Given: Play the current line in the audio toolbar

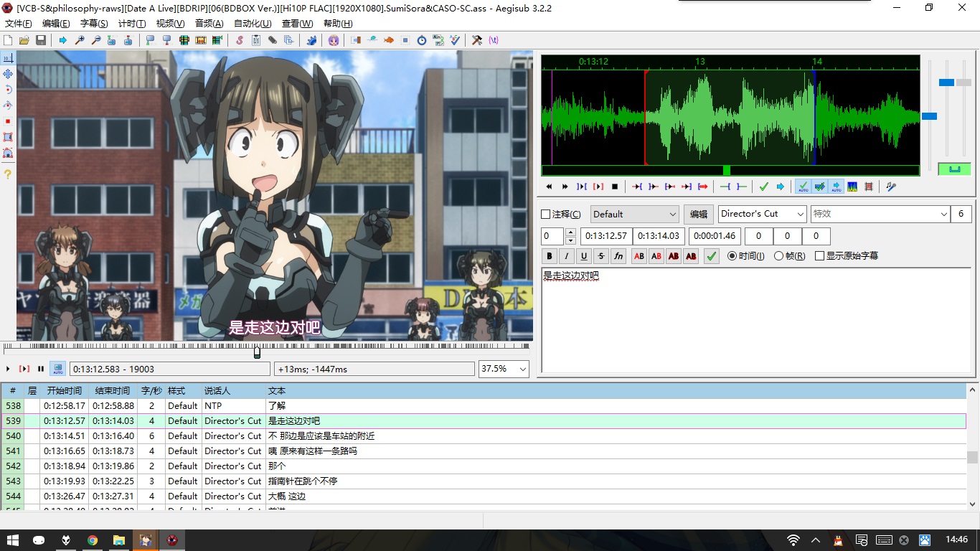Looking at the screenshot, I should pos(598,187).
